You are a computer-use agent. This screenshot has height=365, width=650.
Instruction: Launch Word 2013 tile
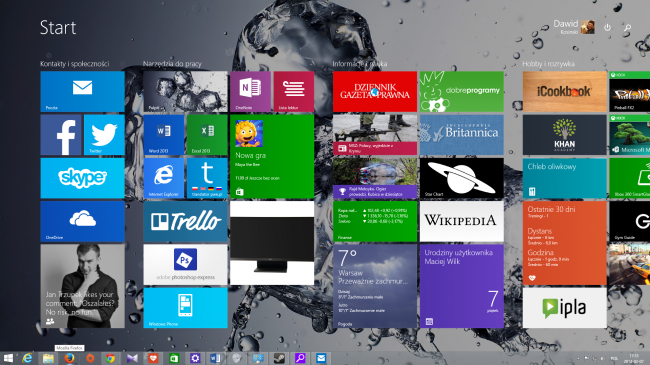pos(164,135)
